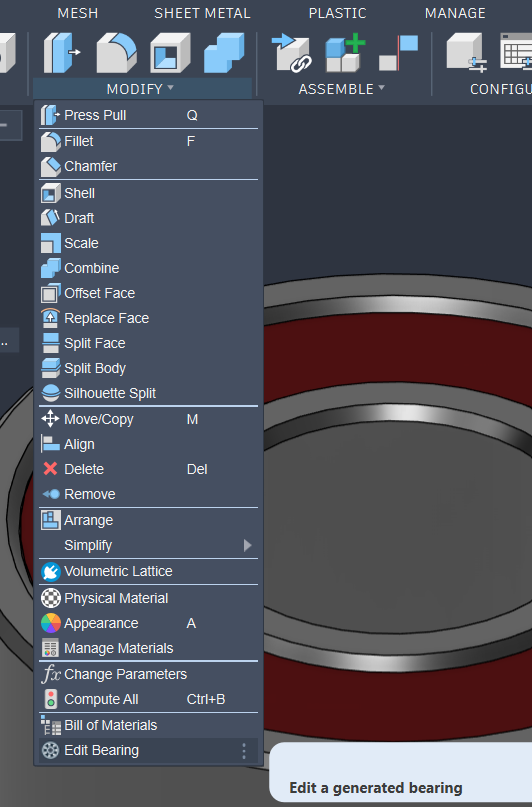Pick Offset Face menu entry

click(x=148, y=293)
